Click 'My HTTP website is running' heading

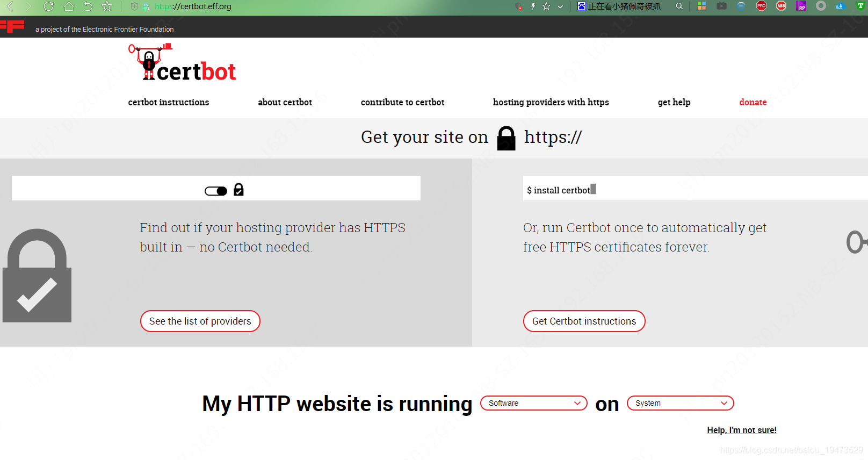(x=337, y=404)
